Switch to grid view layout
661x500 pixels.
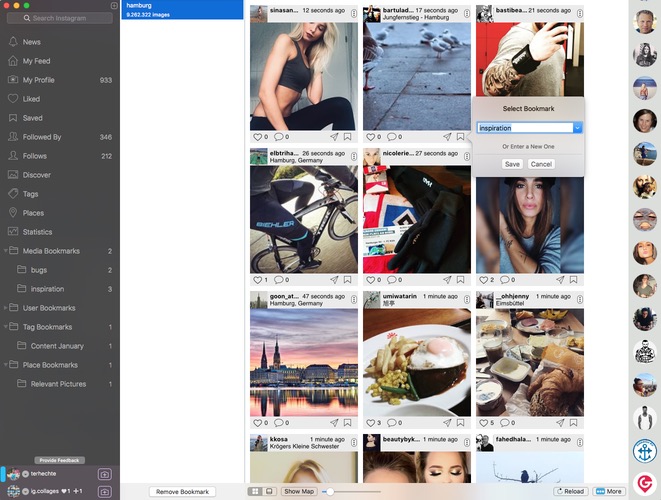(255, 492)
